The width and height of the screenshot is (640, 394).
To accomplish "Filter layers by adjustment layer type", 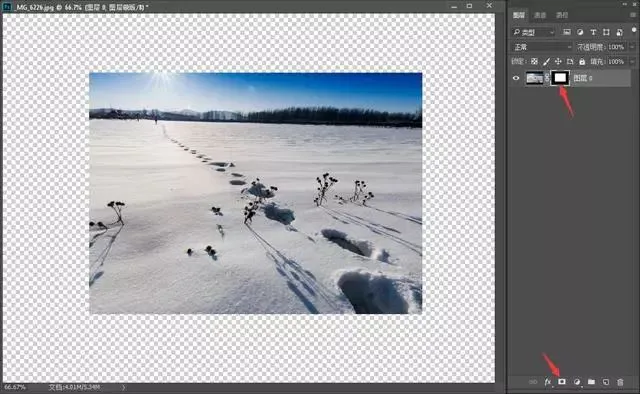I will [580, 32].
